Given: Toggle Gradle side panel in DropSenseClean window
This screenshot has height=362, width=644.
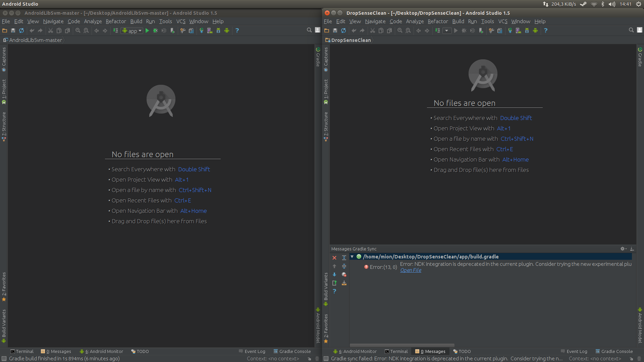Looking at the screenshot, I should 640,57.
